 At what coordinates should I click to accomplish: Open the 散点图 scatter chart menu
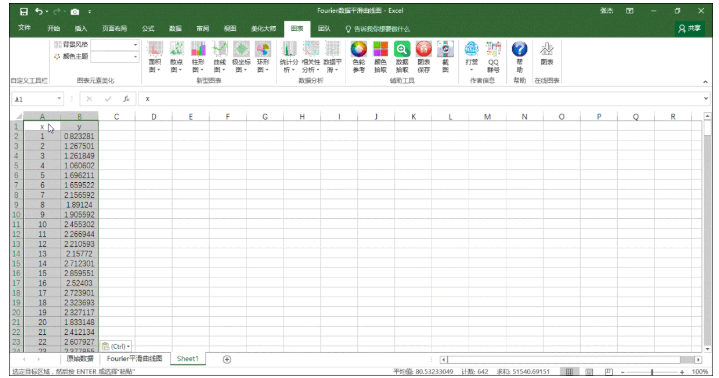click(x=177, y=56)
